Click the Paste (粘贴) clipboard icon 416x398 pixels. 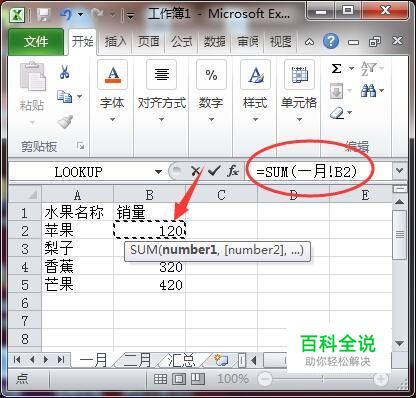pos(32,77)
